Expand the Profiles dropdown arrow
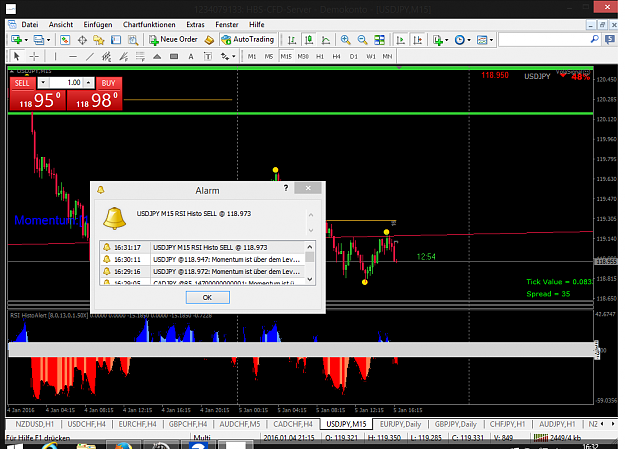 49,40
